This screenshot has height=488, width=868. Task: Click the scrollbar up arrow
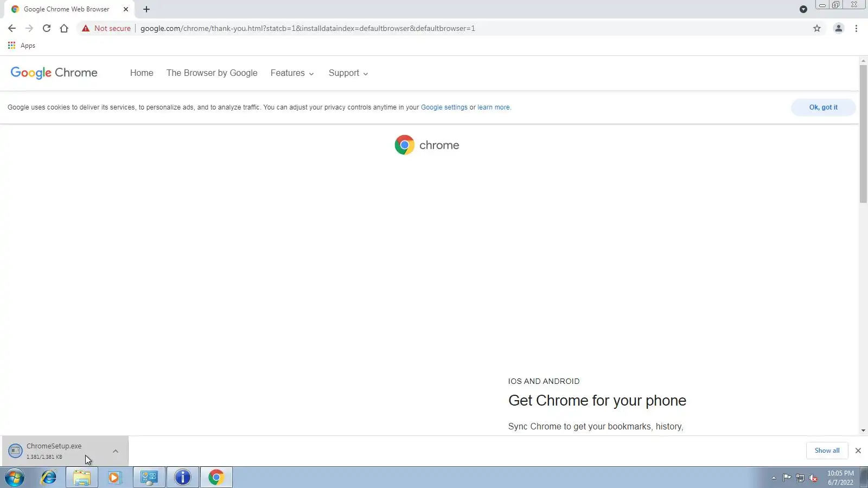coord(863,60)
